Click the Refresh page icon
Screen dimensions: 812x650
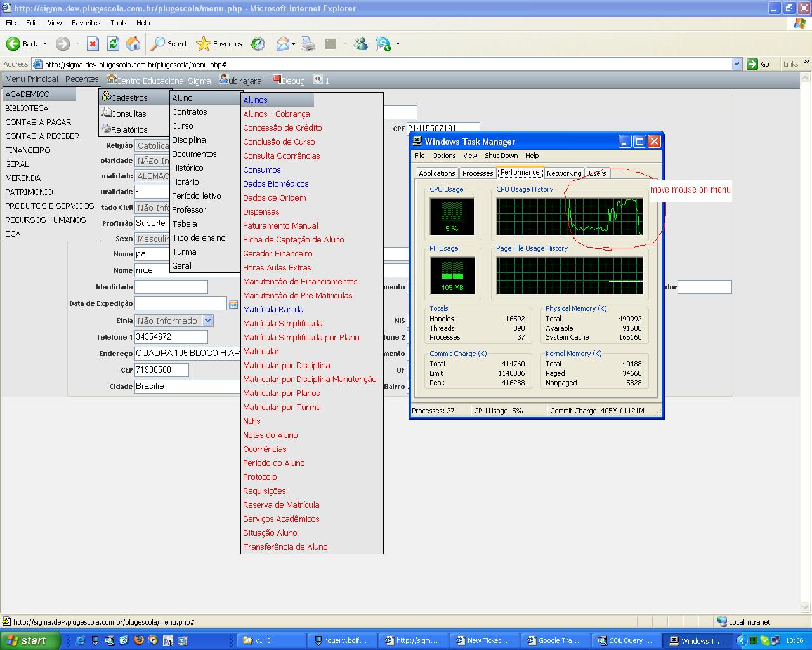[113, 44]
